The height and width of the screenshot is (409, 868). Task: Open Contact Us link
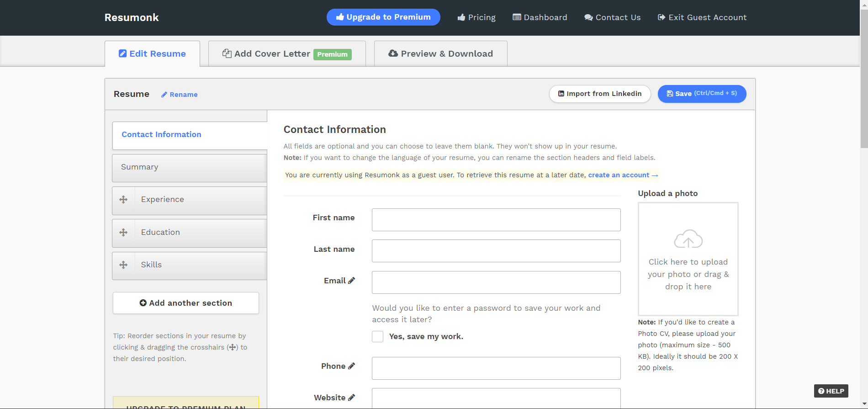click(x=612, y=17)
